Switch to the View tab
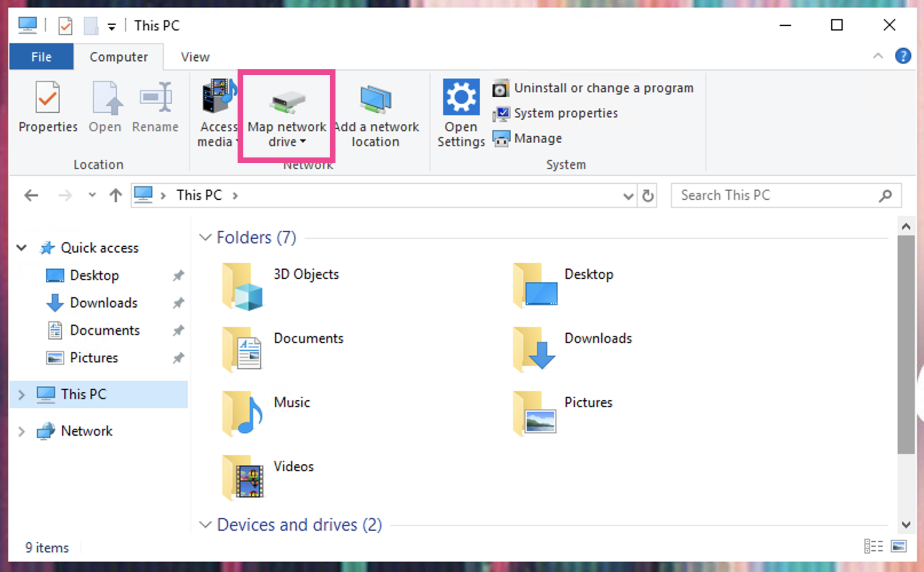This screenshot has height=572, width=924. pyautogui.click(x=195, y=57)
